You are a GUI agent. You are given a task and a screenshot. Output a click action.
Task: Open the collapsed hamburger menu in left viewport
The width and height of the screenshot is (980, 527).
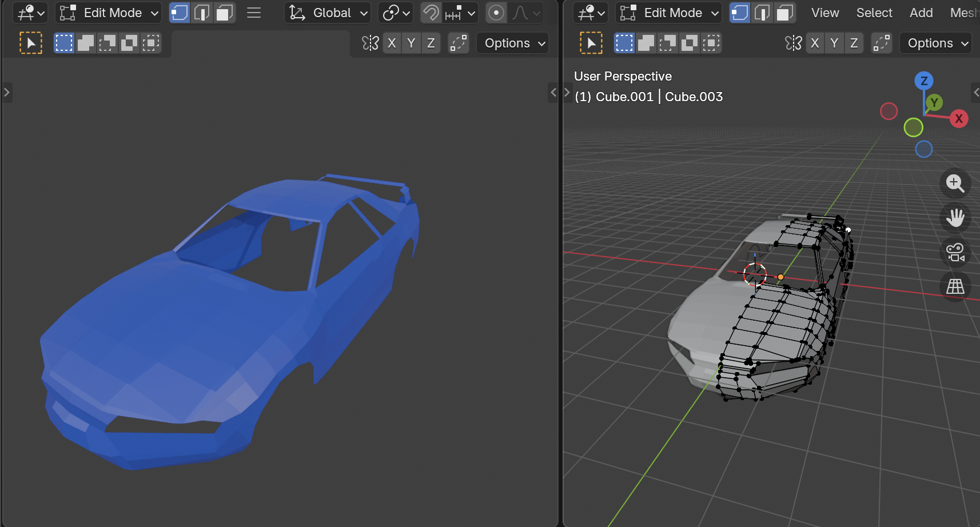[254, 13]
